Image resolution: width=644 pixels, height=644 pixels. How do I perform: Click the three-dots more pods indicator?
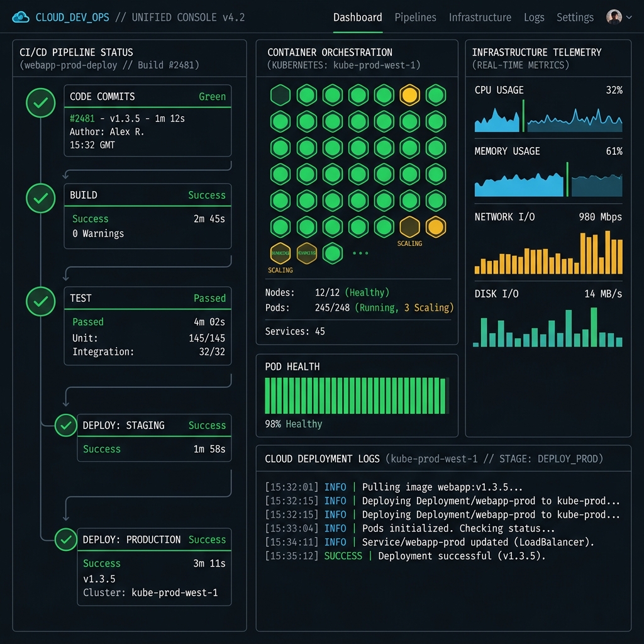[x=360, y=253]
